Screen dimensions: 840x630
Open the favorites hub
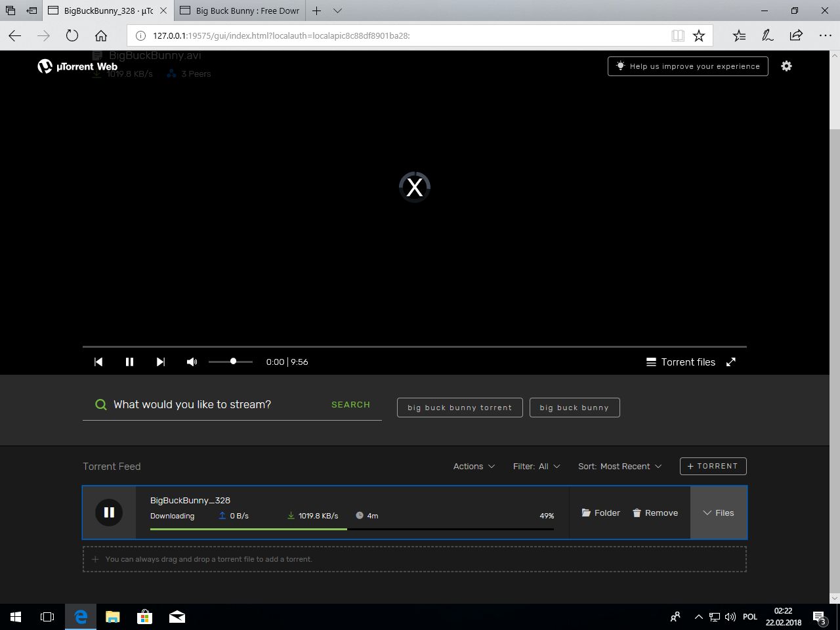[x=739, y=35]
